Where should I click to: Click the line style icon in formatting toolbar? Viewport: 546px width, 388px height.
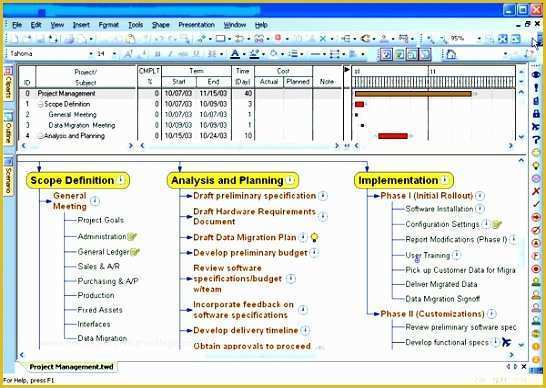[x=315, y=54]
